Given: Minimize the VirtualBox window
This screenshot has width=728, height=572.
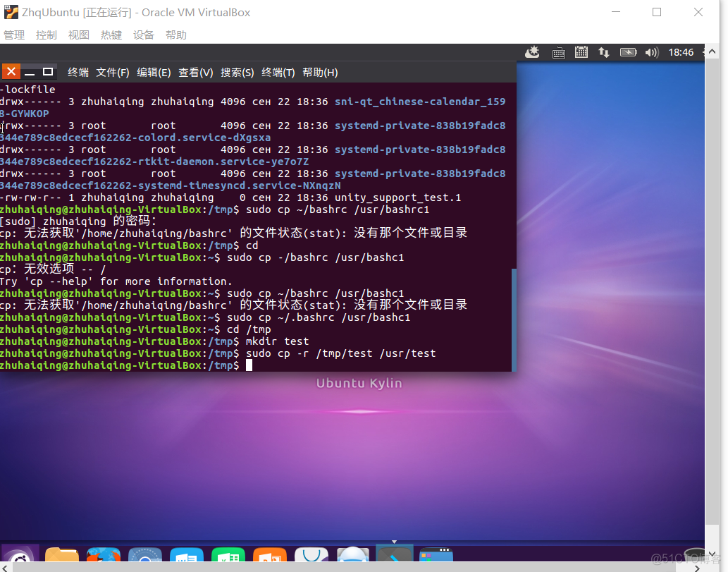Looking at the screenshot, I should [x=616, y=12].
